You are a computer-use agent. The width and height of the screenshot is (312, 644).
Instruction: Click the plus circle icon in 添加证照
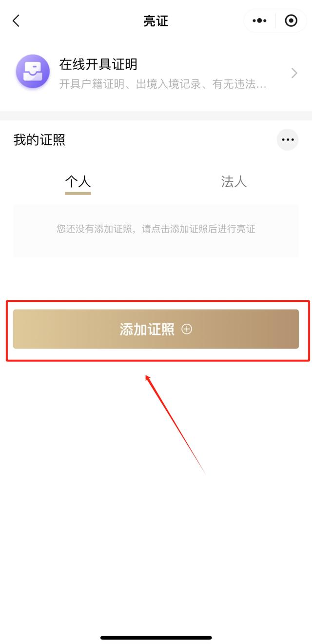(x=187, y=329)
